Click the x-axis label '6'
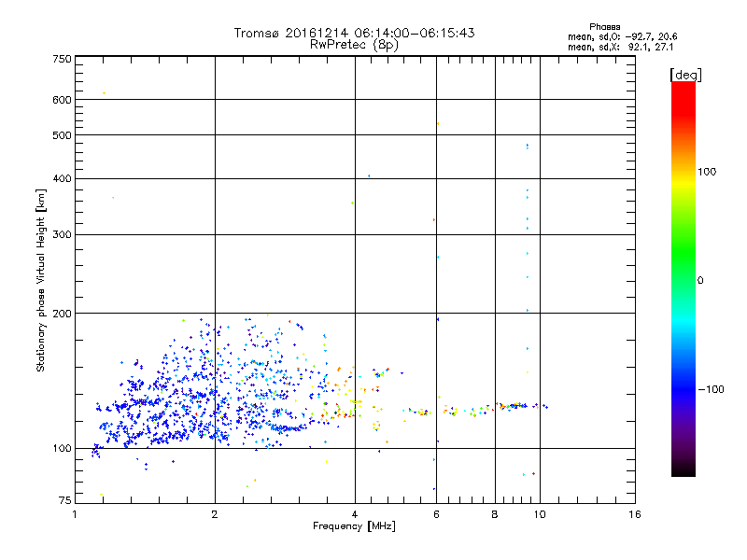The image size is (747, 560). [436, 514]
